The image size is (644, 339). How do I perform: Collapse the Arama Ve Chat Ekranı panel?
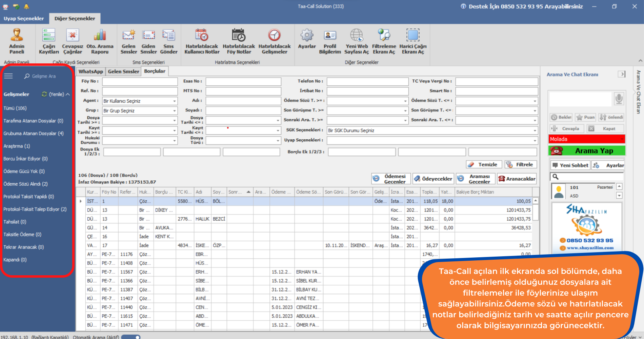click(x=622, y=74)
